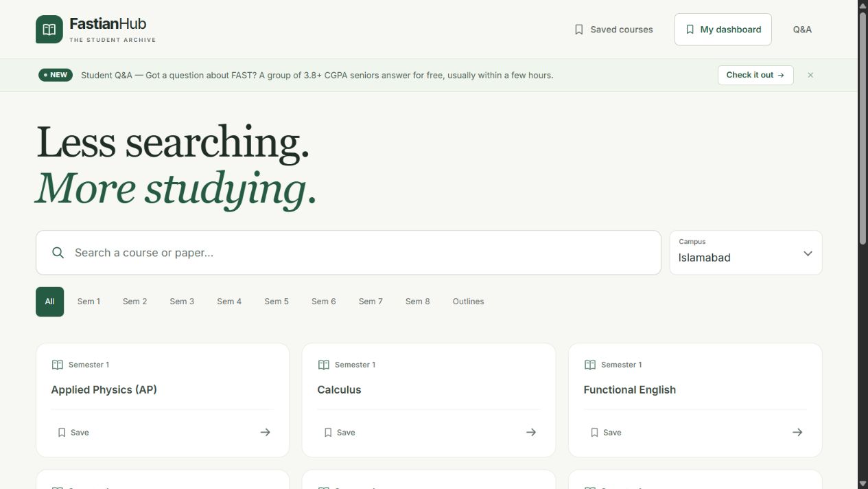The image size is (868, 489).
Task: Dismiss the Student Q&A announcement banner
Action: pos(810,75)
